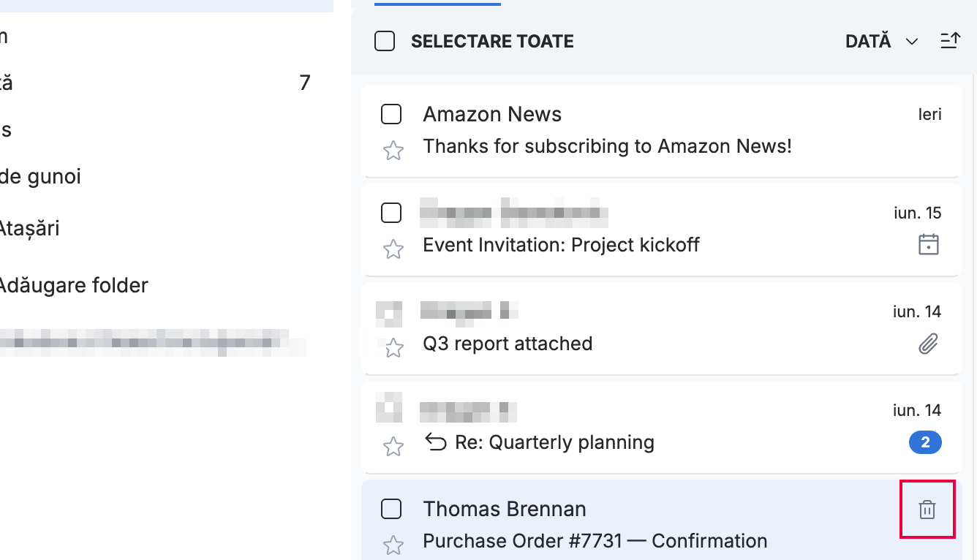This screenshot has height=560, width=977.
Task: Open the DATĂ sort dropdown
Action: pos(882,42)
